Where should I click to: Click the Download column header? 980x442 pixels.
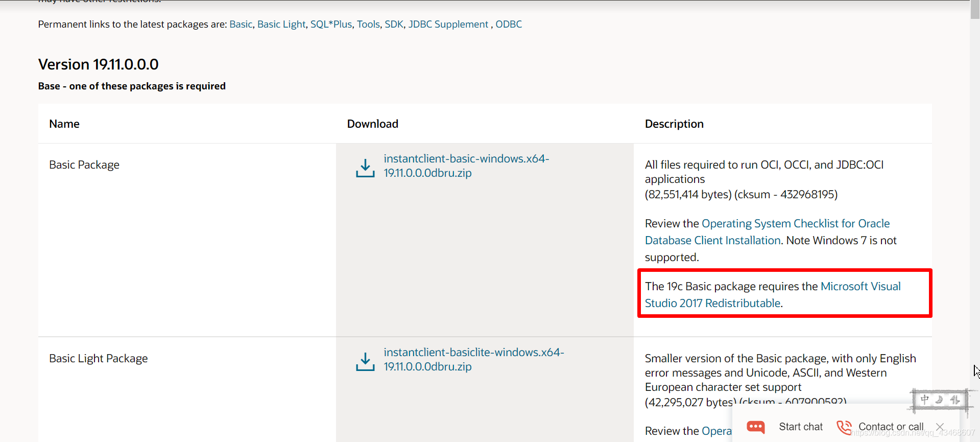[373, 124]
